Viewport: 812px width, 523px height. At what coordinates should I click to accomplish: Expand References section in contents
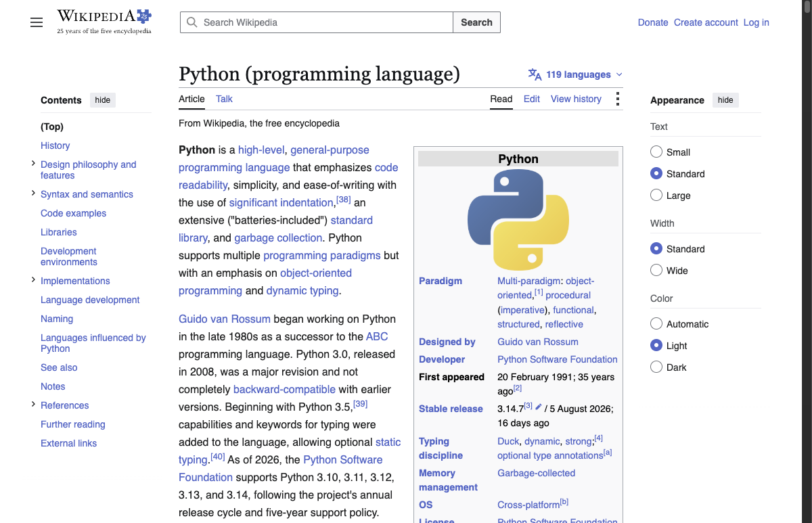[x=33, y=405]
